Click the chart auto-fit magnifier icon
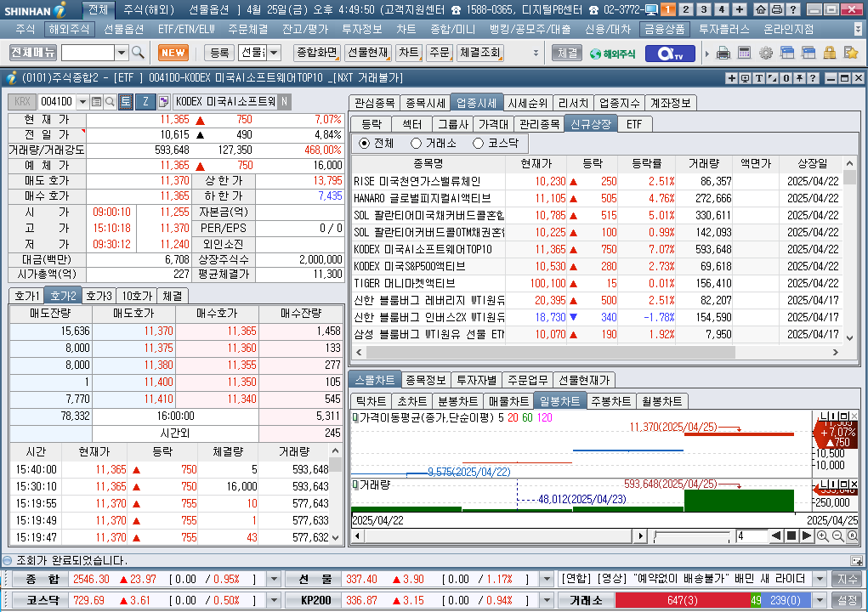The width and height of the screenshot is (868, 612). pos(853,535)
